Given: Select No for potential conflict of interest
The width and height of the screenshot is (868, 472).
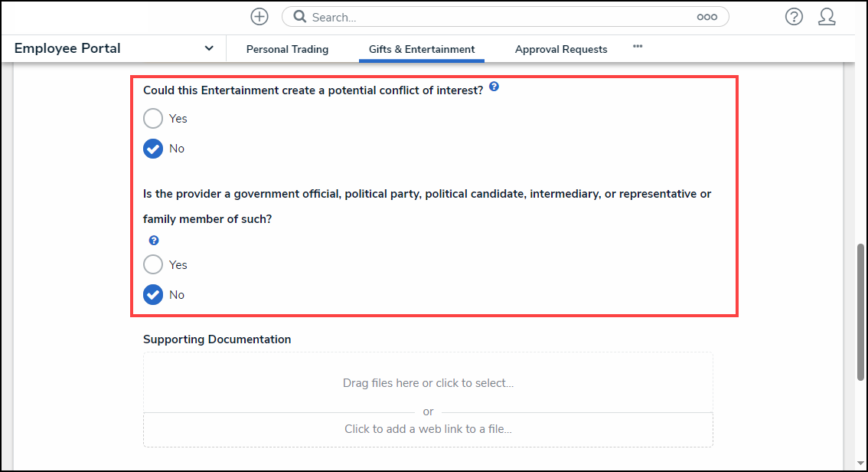Looking at the screenshot, I should (x=154, y=149).
